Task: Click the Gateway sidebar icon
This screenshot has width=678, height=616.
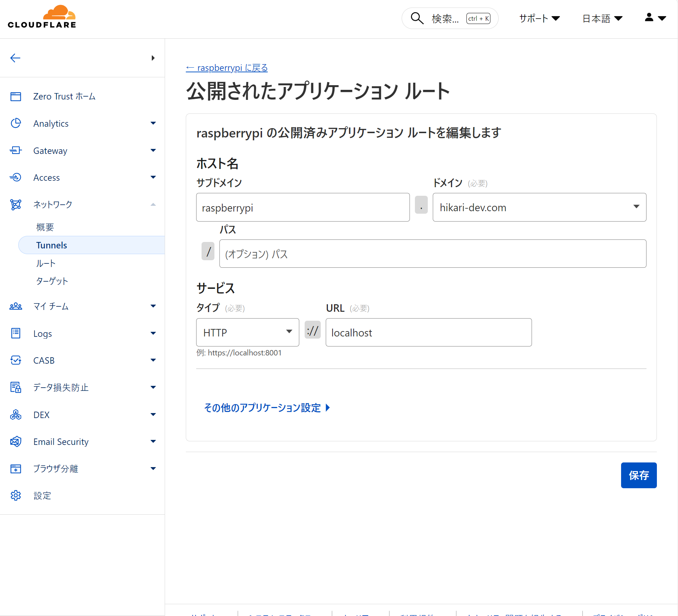Action: 16,150
